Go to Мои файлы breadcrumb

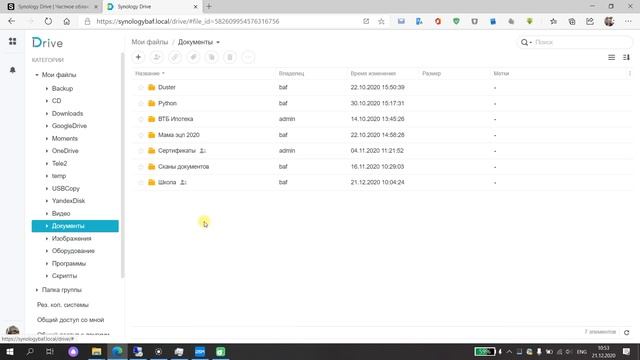(150, 42)
